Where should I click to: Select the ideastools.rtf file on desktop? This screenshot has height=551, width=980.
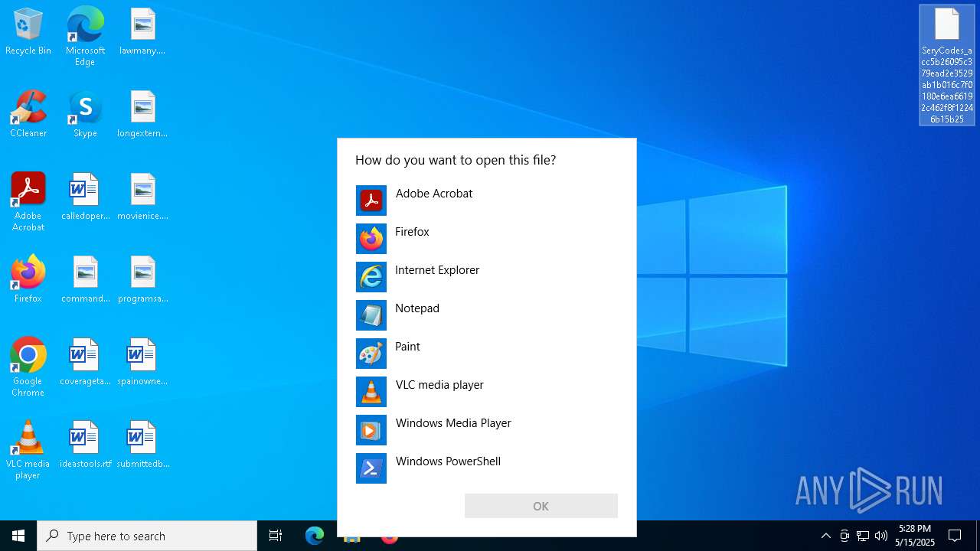pyautogui.click(x=85, y=445)
